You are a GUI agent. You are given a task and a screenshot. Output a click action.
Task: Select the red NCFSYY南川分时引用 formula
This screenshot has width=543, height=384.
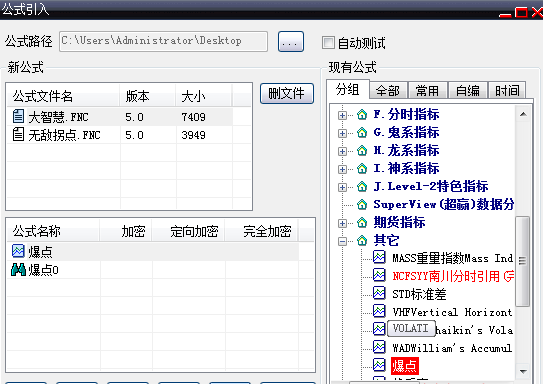tap(453, 276)
